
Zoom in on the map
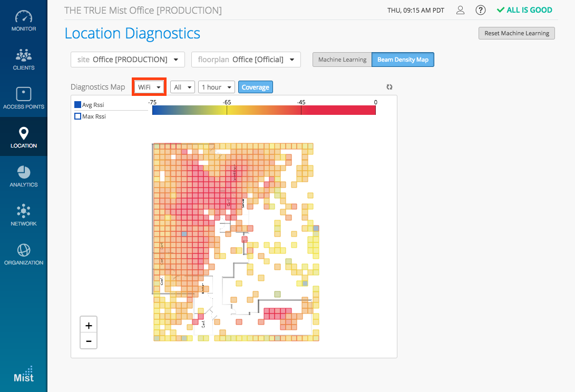click(89, 325)
